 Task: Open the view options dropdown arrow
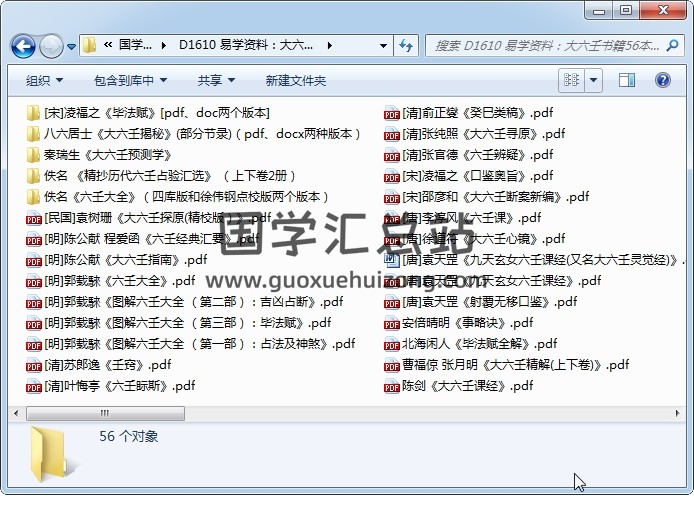[594, 80]
